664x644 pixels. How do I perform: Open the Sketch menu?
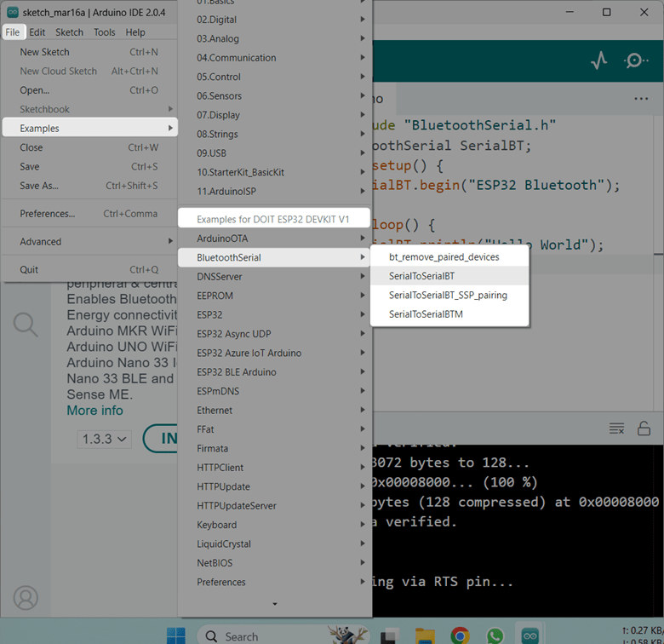click(69, 32)
